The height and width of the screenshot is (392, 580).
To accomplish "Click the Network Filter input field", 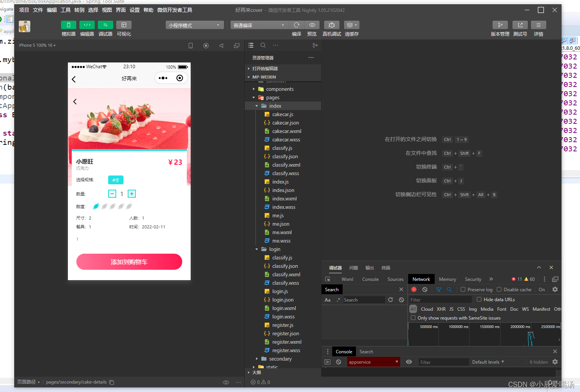I will point(440,300).
